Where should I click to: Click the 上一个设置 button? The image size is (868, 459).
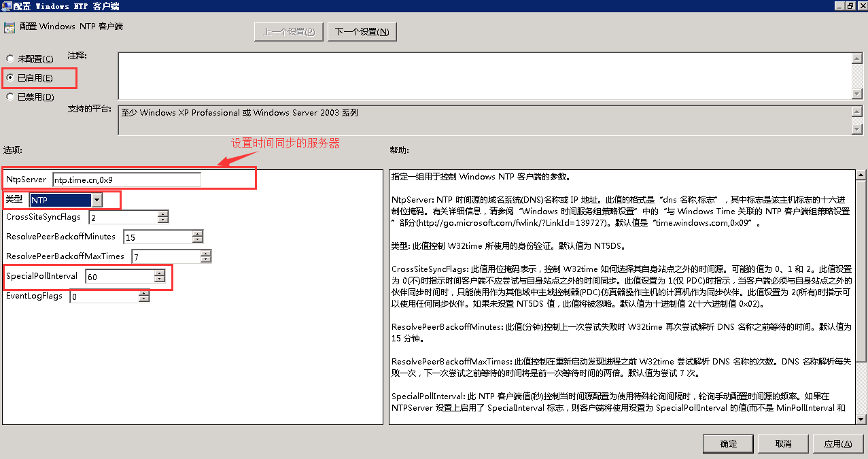[x=288, y=31]
